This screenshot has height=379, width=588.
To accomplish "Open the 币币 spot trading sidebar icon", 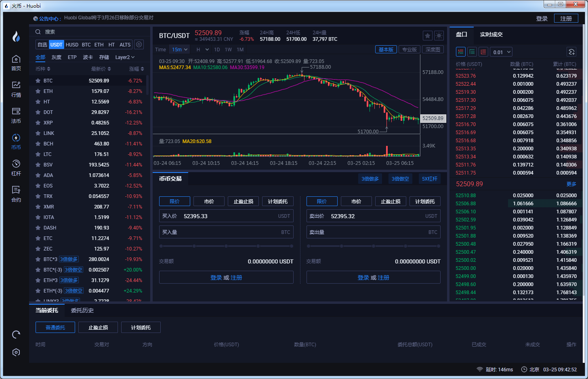I will coord(16,142).
